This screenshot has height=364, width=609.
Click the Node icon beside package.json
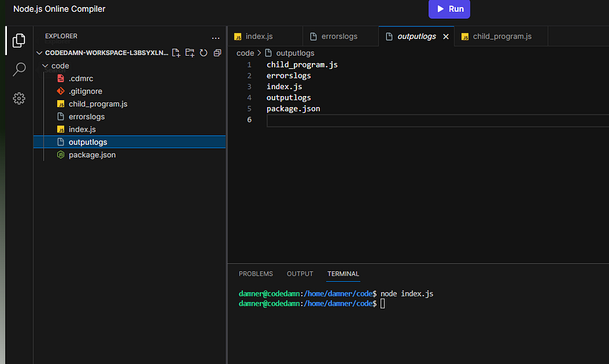tap(61, 155)
